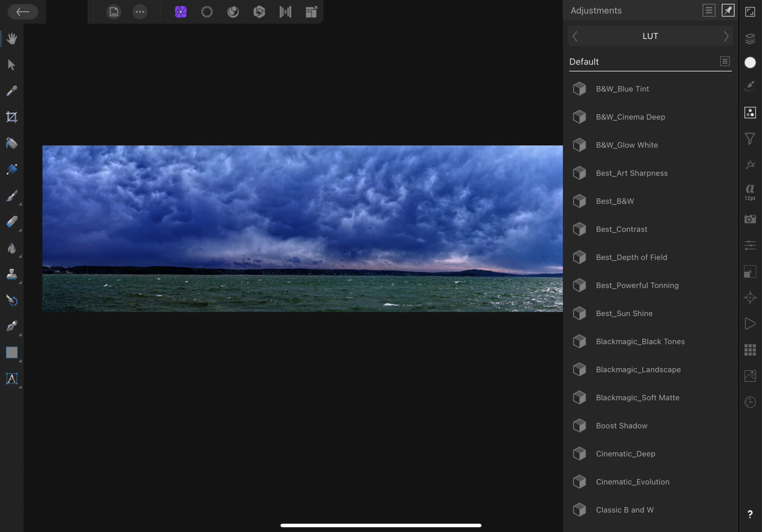
Task: Apply the Best_Art Sharpness preset
Action: click(x=650, y=173)
